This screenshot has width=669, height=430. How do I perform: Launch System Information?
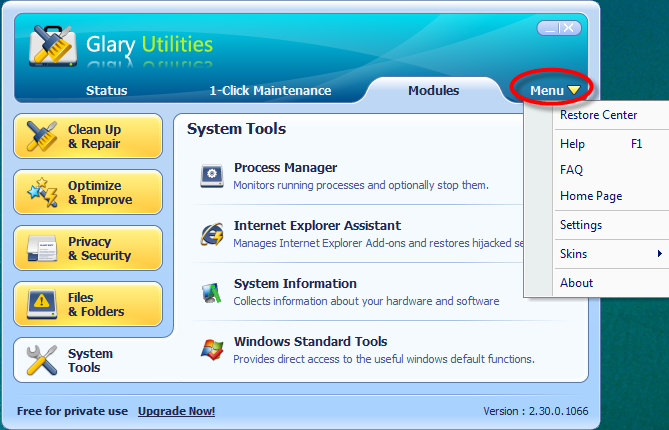(295, 284)
